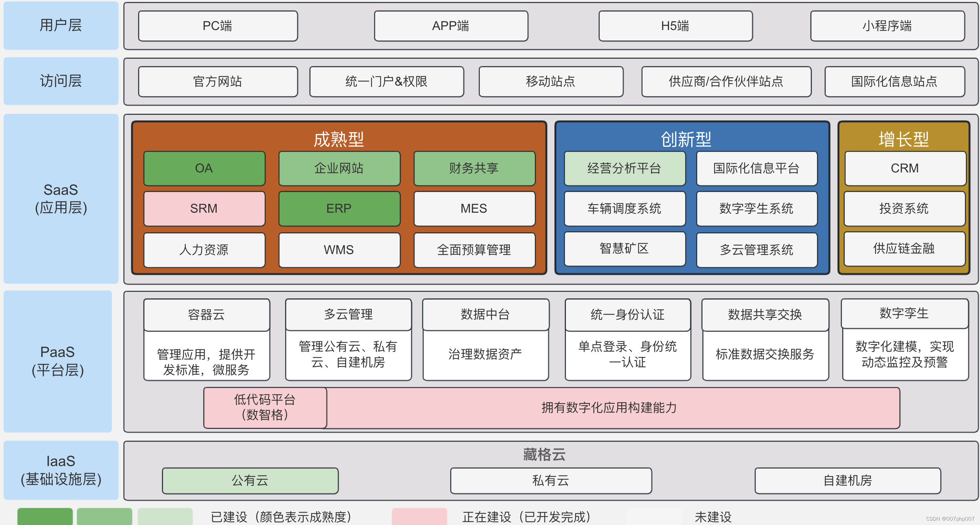
Task: Click 管理应用，提供开发标准 description
Action: tap(207, 362)
